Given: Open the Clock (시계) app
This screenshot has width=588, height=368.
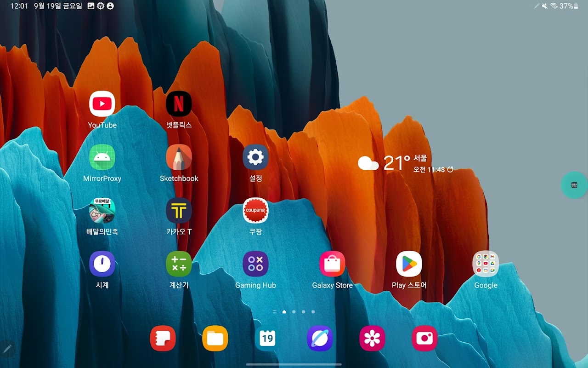Looking at the screenshot, I should coord(102,264).
